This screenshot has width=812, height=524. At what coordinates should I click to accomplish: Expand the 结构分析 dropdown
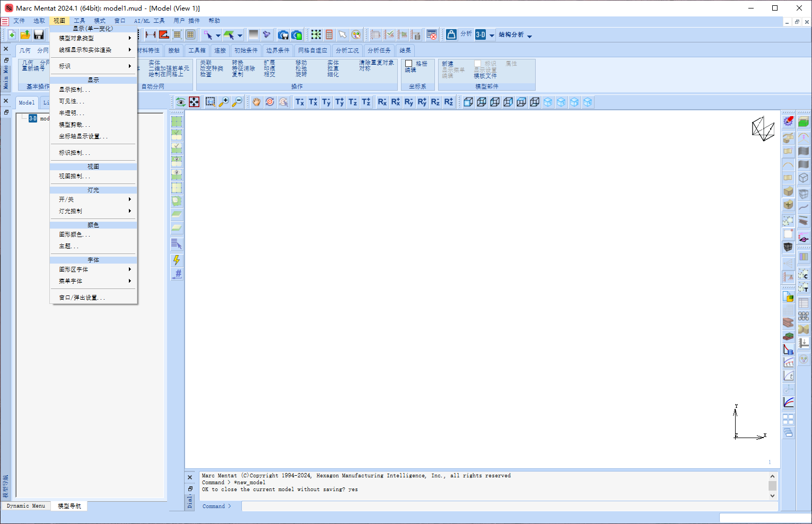pyautogui.click(x=529, y=36)
